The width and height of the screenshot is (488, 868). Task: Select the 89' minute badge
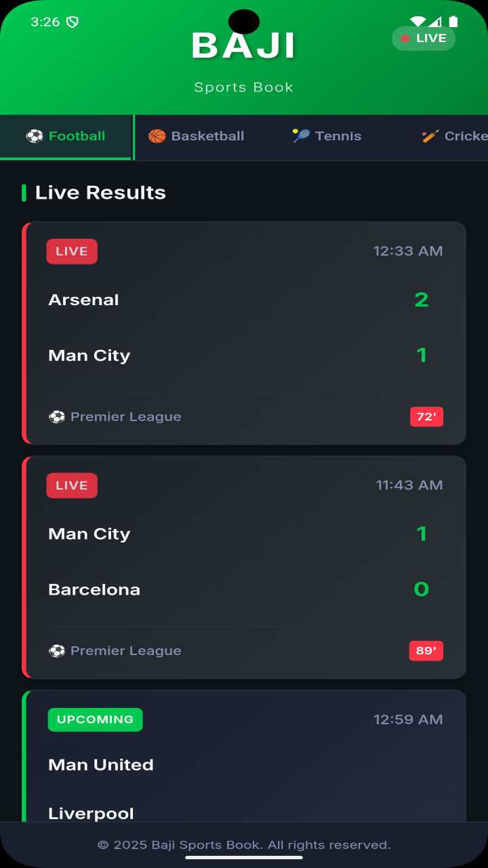click(426, 650)
